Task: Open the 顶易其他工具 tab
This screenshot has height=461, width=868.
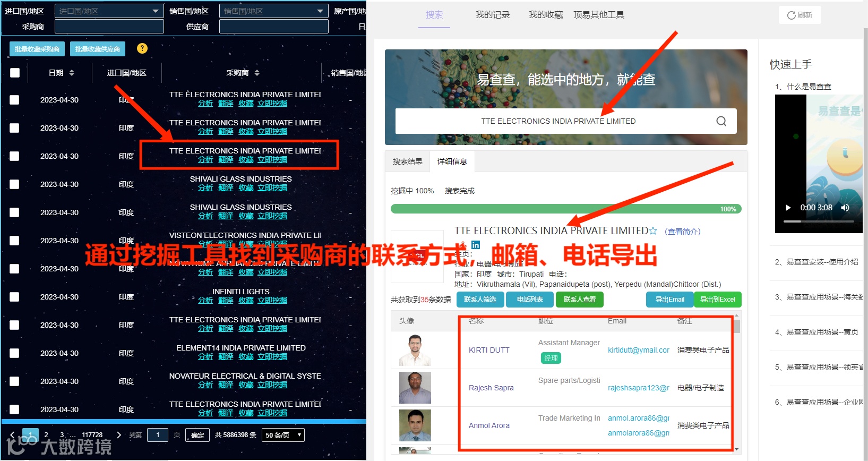Action: [x=599, y=15]
